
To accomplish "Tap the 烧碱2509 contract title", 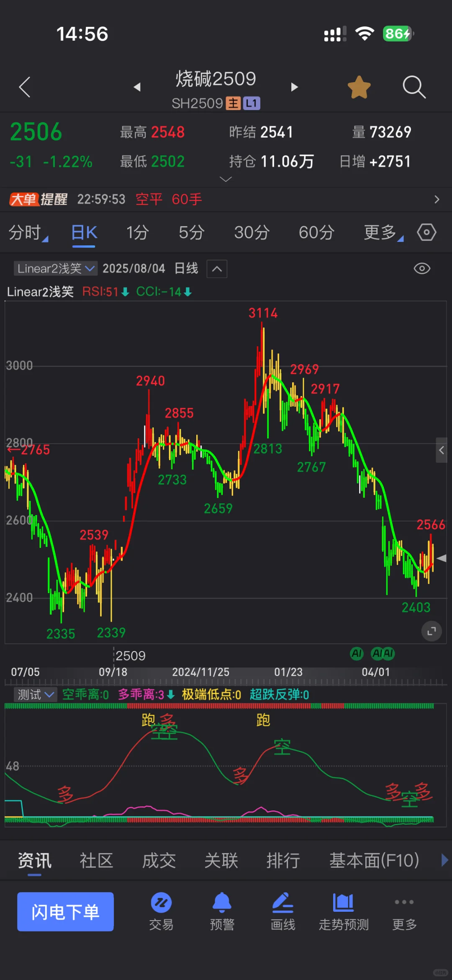I will (x=216, y=79).
